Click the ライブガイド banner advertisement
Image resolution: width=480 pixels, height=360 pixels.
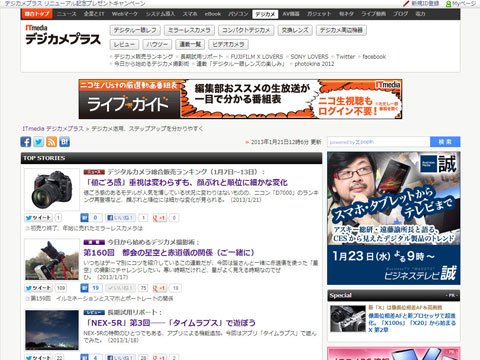[240, 99]
